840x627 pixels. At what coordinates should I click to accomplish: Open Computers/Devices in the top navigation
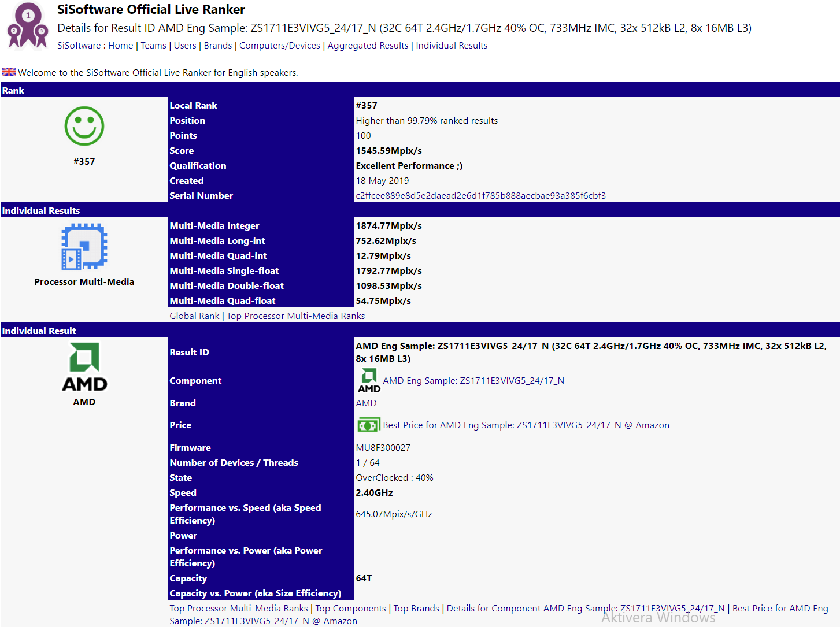[279, 46]
